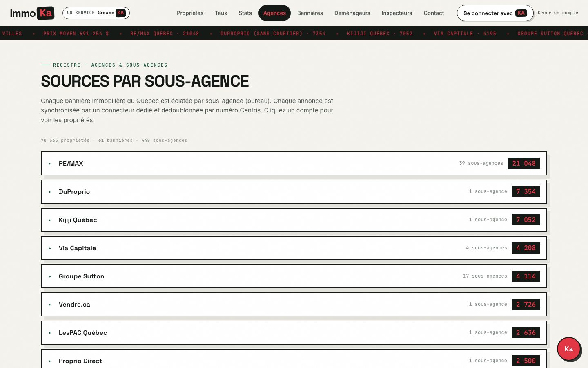
Task: Click ticker item RE/MAX QUÉBEC 21048
Action: pyautogui.click(x=165, y=34)
